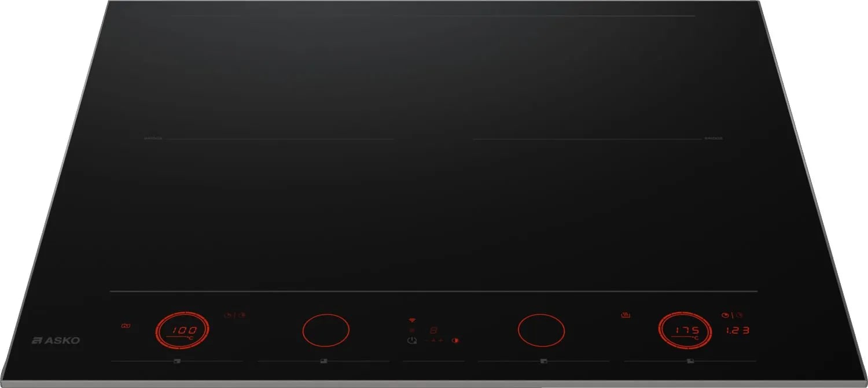Tap the left BRIDGE zone label
Image resolution: width=868 pixels, height=388 pixels.
tap(153, 139)
